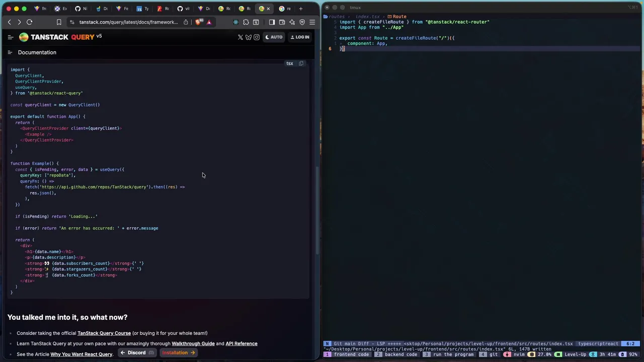This screenshot has width=644, height=362.
Task: Switch to the GitHub 'vit' tab
Action: click(184, 9)
